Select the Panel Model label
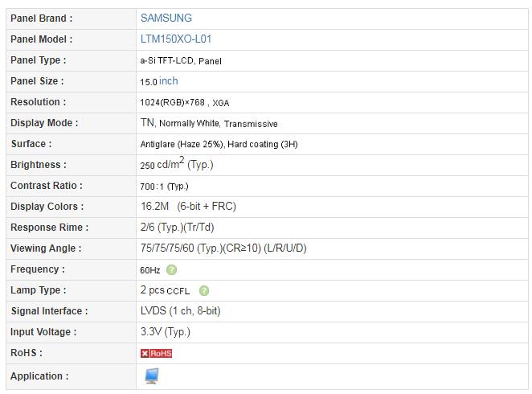 coord(42,39)
